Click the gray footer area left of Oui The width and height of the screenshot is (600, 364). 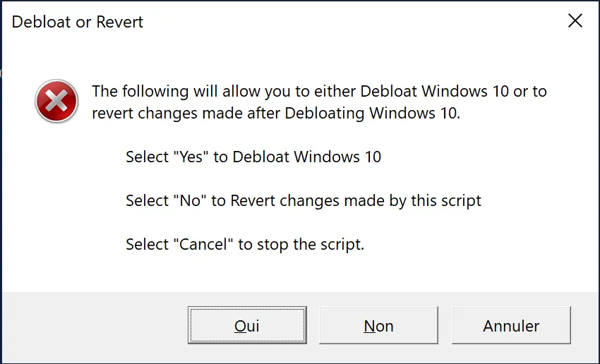[x=95, y=325]
